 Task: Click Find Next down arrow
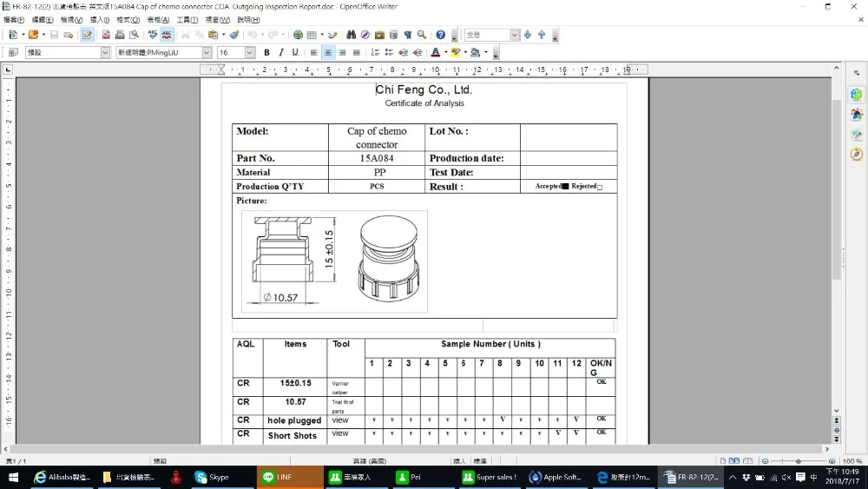point(528,35)
